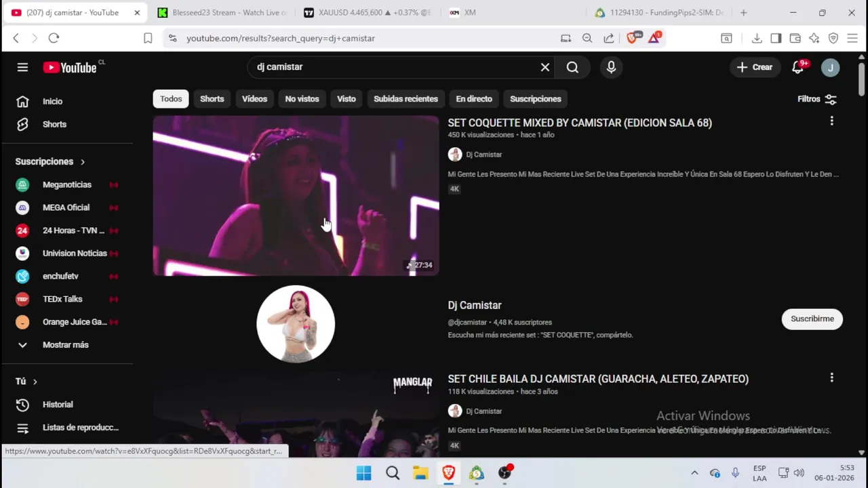Click the YouTube logo

70,67
